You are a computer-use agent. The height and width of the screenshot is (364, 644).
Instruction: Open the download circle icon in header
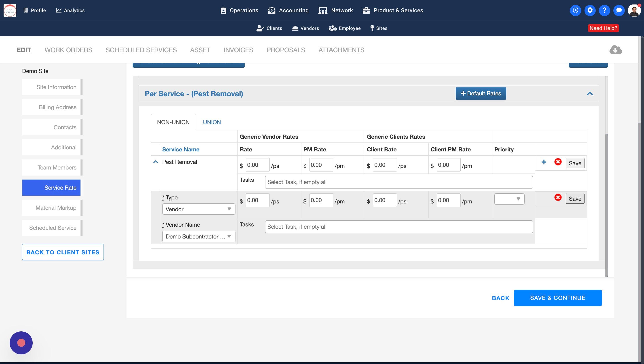point(575,10)
